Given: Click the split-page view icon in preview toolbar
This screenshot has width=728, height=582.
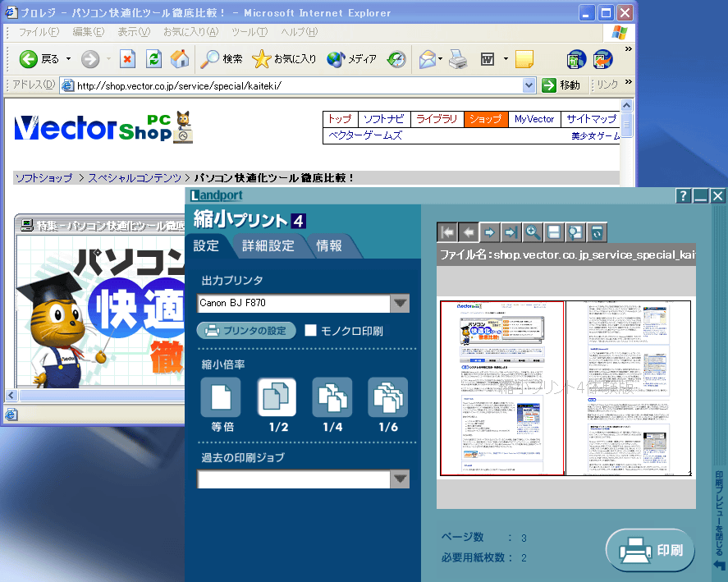Looking at the screenshot, I should (554, 232).
